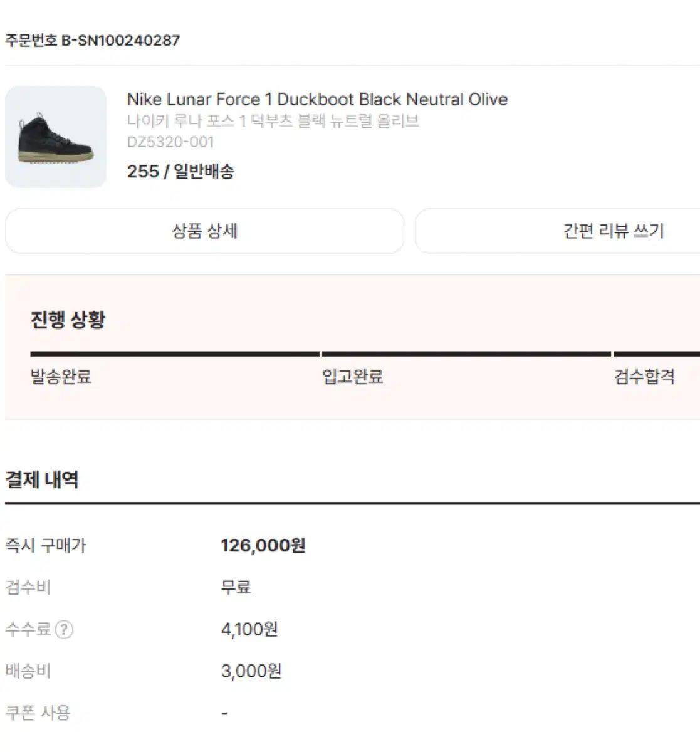Click the model code DZ5320-001
This screenshot has width=700, height=752.
click(x=170, y=142)
